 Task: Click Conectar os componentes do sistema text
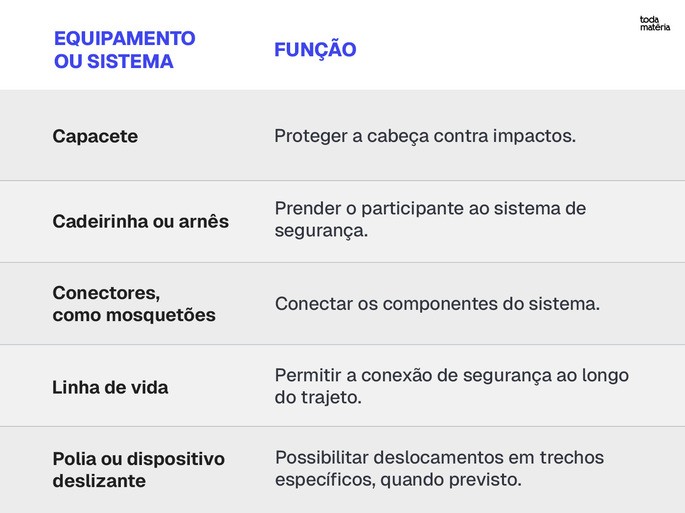pyautogui.click(x=437, y=304)
